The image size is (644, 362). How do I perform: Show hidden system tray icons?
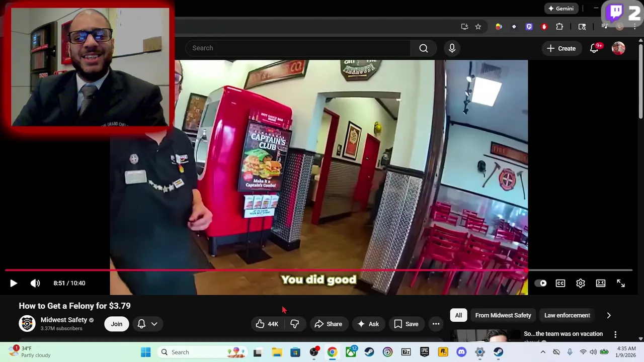point(542,352)
